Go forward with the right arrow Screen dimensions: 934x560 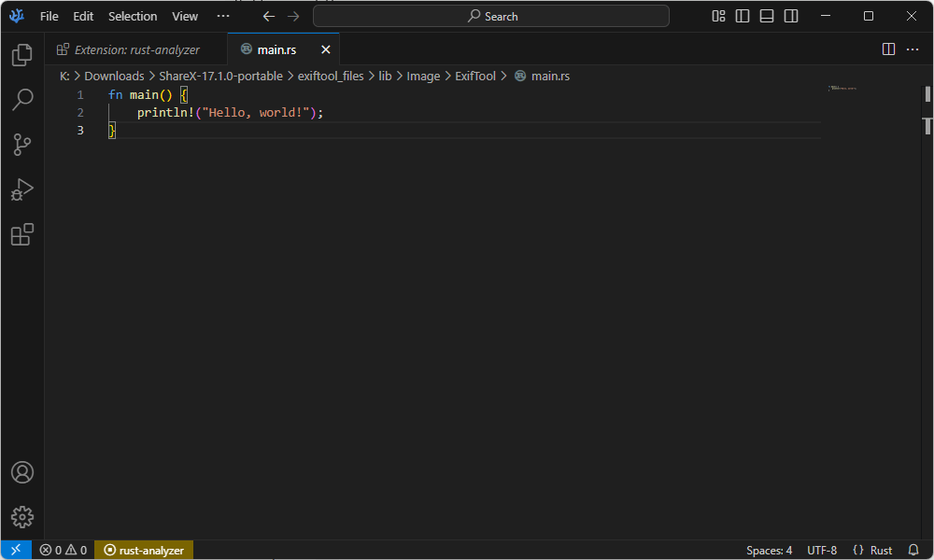click(x=293, y=16)
